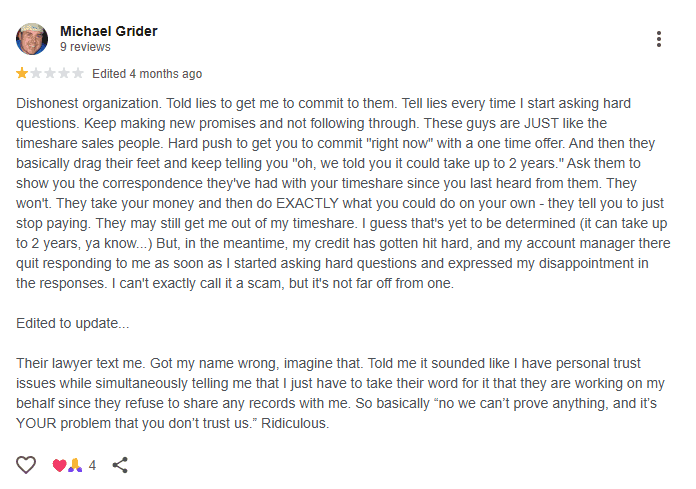Open Michael Grider's profile photo

pyautogui.click(x=32, y=39)
